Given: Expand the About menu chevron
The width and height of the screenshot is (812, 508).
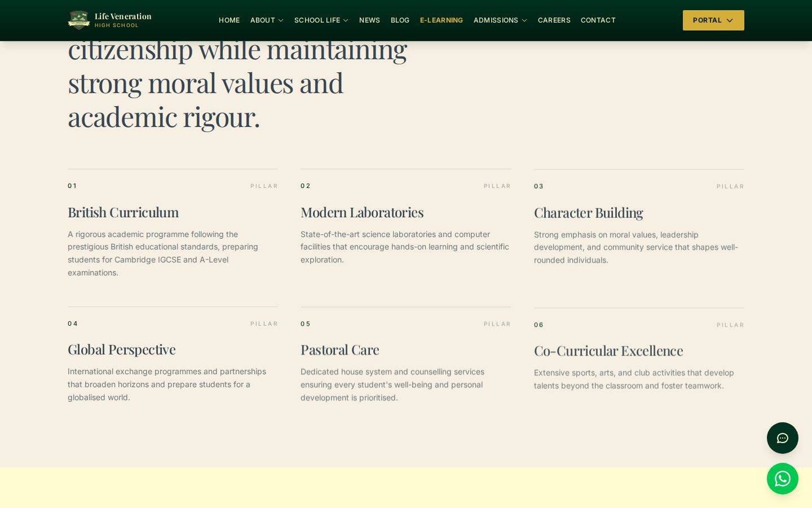Looking at the screenshot, I should pyautogui.click(x=281, y=20).
